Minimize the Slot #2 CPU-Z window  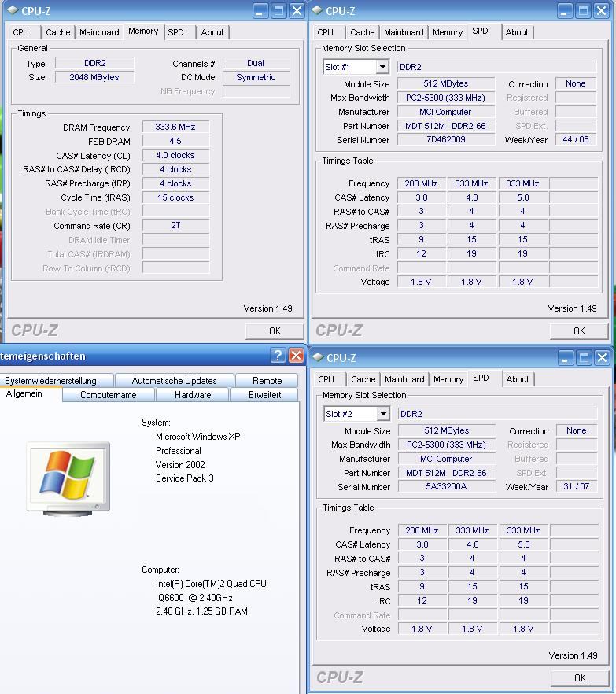(x=566, y=357)
